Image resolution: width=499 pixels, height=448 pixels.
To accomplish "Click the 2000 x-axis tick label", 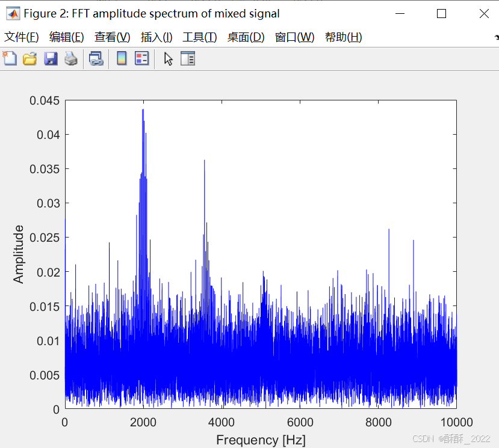I will coord(143,422).
